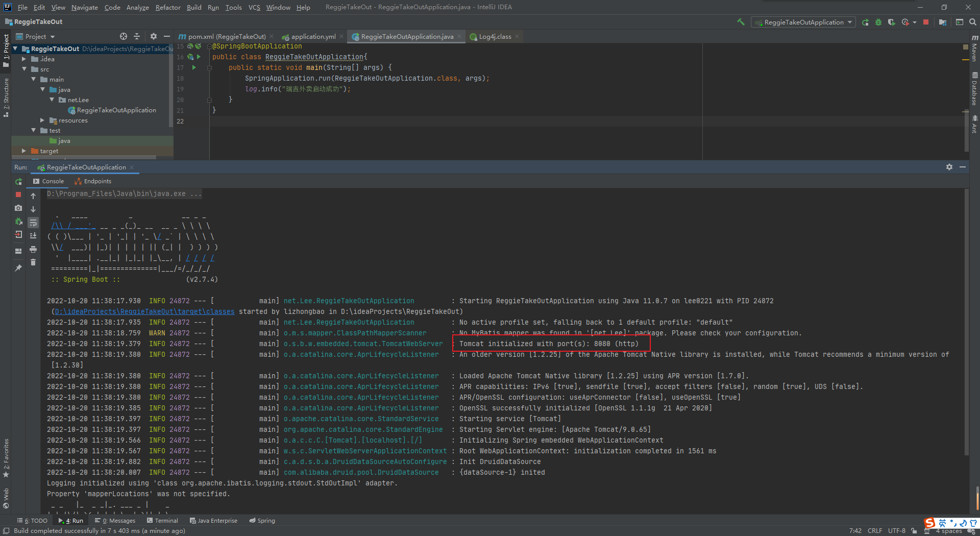Open Run panel settings gear
Viewport: 980px width, 536px height.
(949, 167)
